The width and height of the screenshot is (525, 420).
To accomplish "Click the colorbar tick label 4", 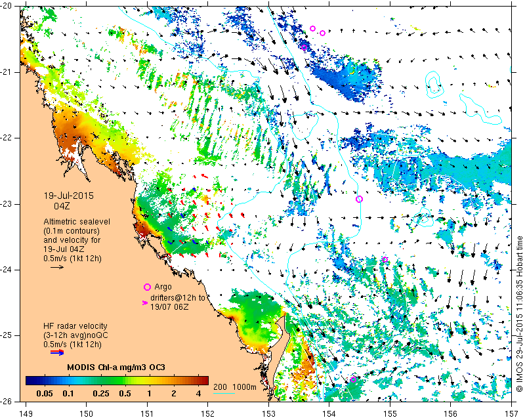I will (x=198, y=393).
